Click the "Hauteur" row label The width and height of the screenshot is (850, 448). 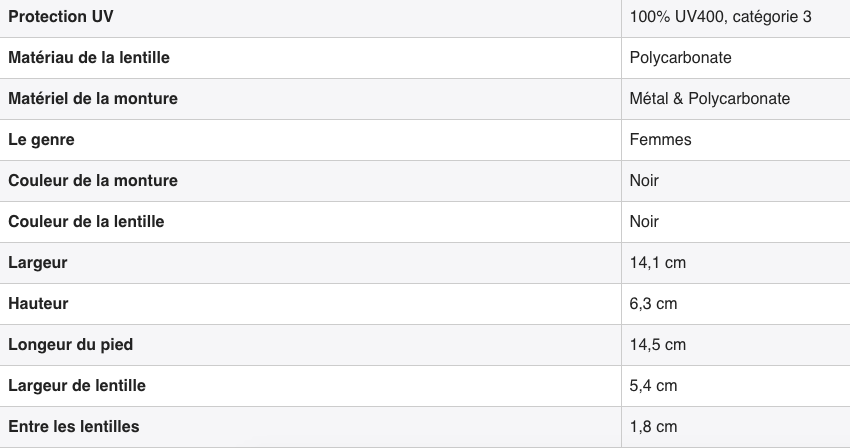[38, 304]
